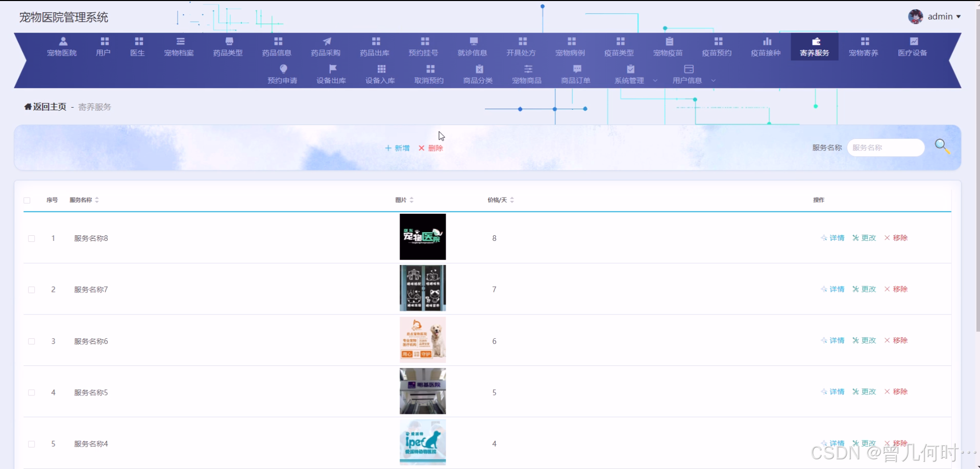
Task: Open the 服务名称4 image thumbnail
Action: click(x=423, y=442)
